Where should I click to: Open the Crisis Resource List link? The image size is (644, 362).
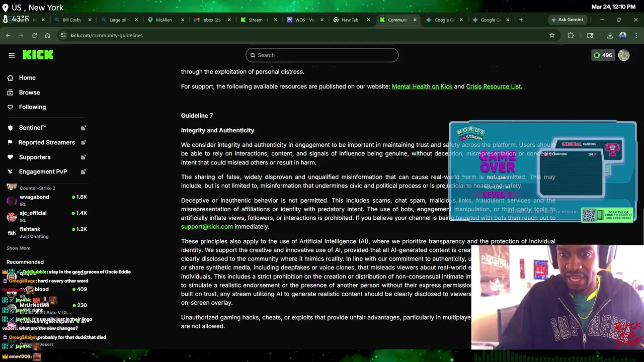pos(494,86)
